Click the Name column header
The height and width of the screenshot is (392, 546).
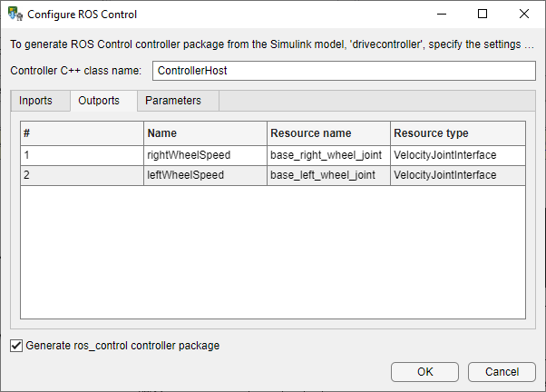[x=205, y=133]
